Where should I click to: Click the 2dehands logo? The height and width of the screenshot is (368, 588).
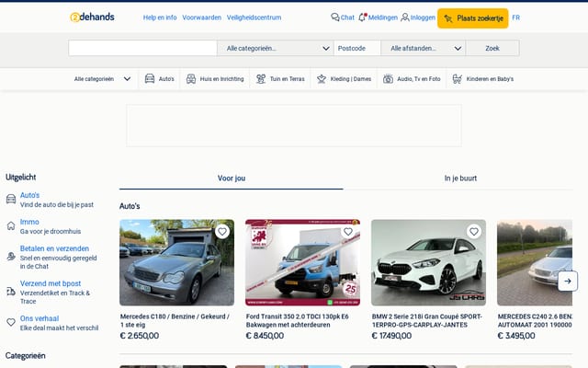(92, 17)
